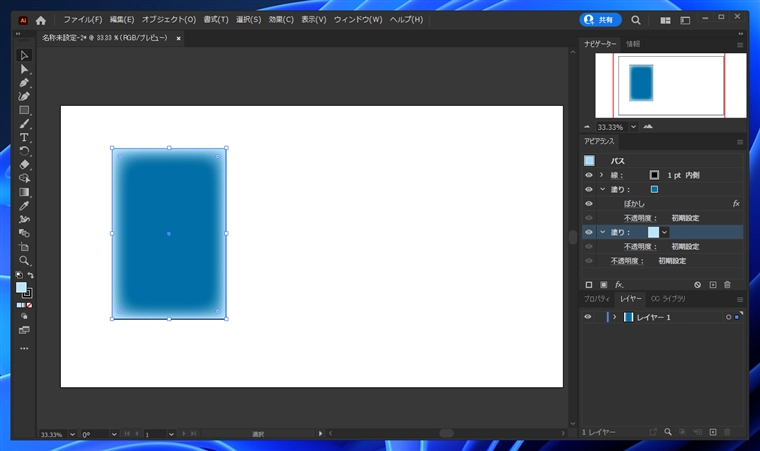Select the Selection tool (black arrow)

click(24, 55)
